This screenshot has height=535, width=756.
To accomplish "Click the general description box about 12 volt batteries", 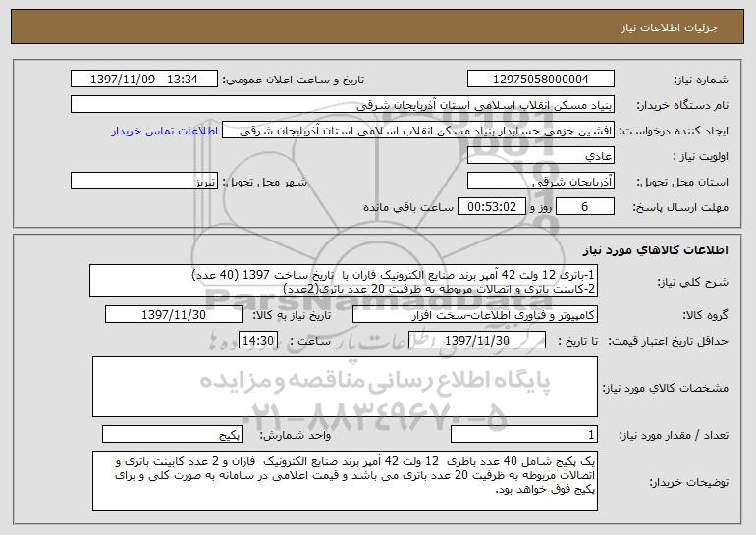I will pyautogui.click(x=344, y=281).
